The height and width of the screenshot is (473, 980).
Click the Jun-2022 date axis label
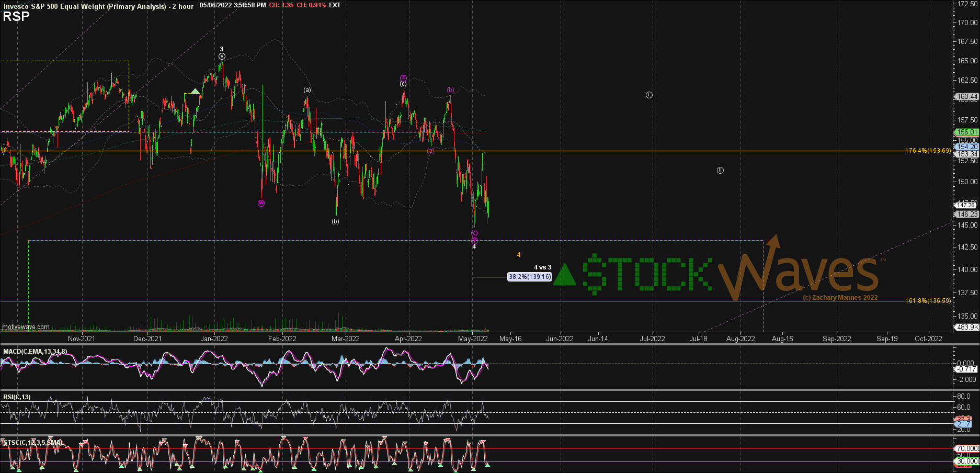[560, 339]
